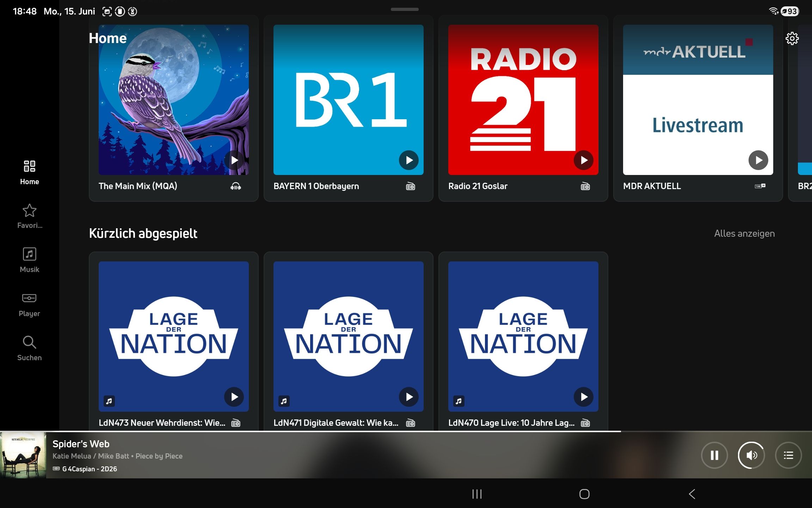Click LdN470 Lage Live title text
The height and width of the screenshot is (508, 812).
click(x=511, y=423)
